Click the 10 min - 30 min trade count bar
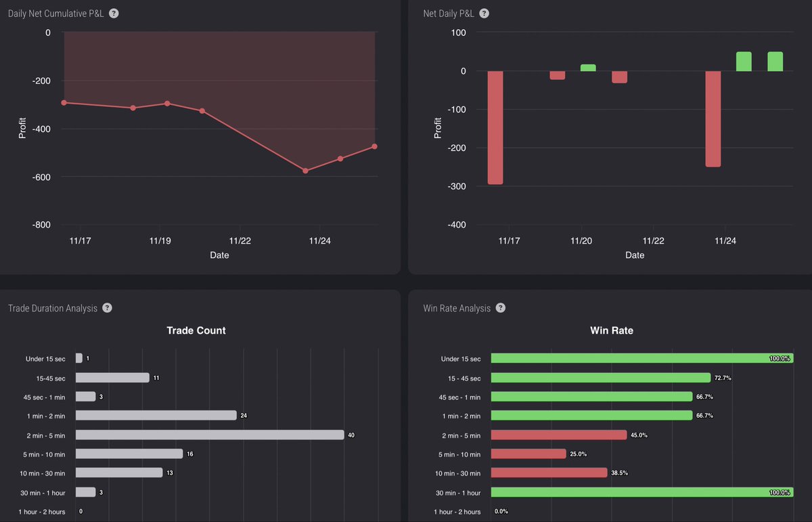This screenshot has height=522, width=812. 119,473
